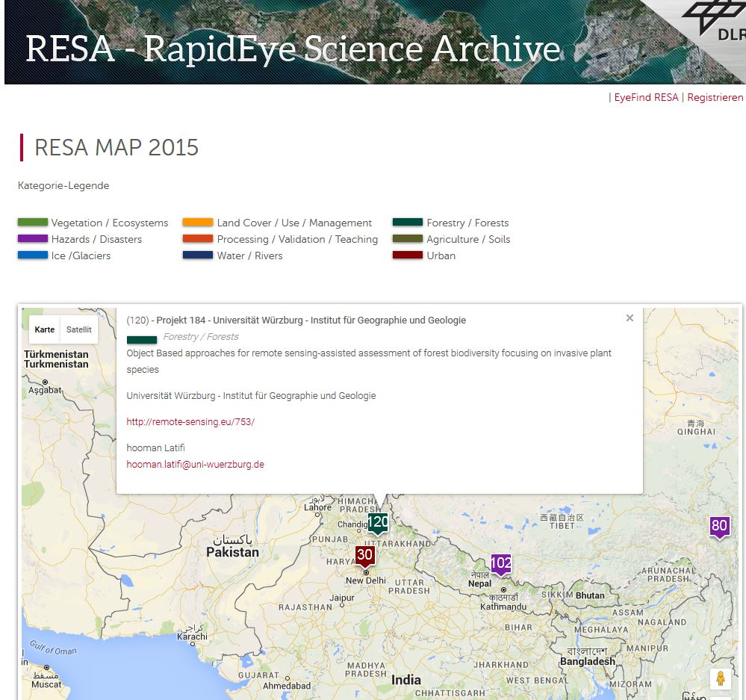Click the 'Agriculture / Soils' legend label

(468, 239)
